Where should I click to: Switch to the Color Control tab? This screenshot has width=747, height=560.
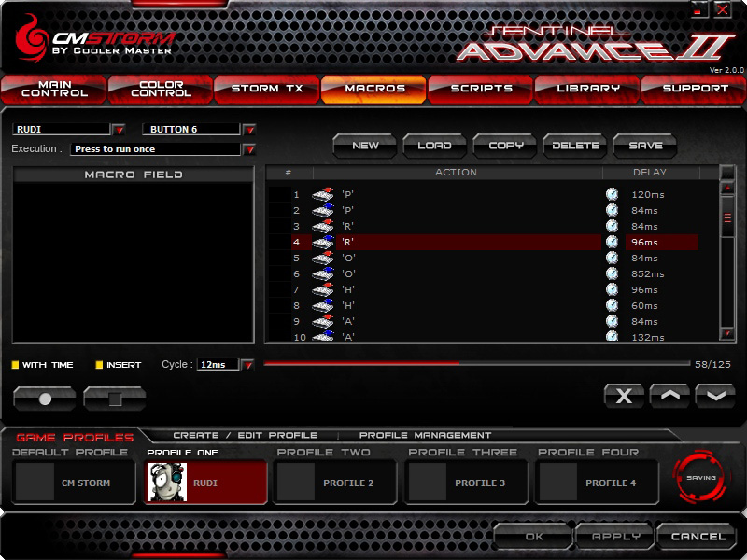click(161, 89)
